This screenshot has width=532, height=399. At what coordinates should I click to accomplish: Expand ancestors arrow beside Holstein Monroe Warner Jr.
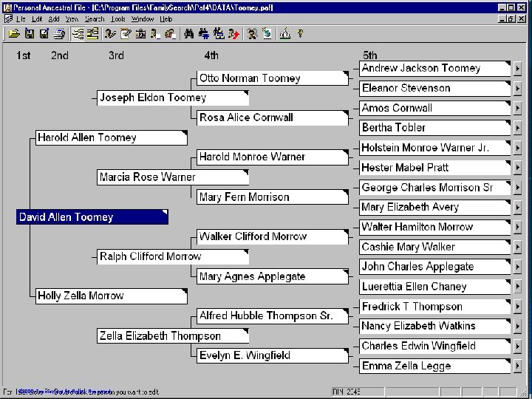coord(517,148)
